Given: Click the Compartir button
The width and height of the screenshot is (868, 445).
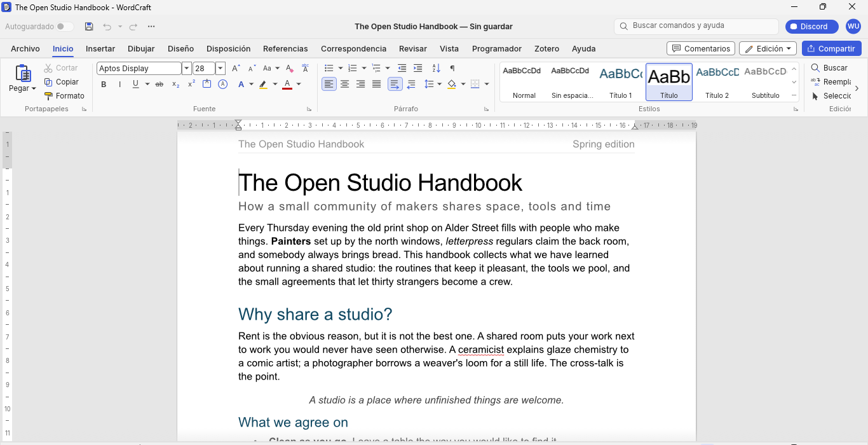Looking at the screenshot, I should coord(832,48).
